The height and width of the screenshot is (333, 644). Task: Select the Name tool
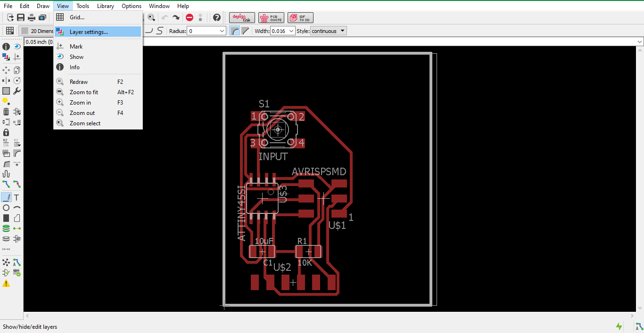[x=6, y=143]
